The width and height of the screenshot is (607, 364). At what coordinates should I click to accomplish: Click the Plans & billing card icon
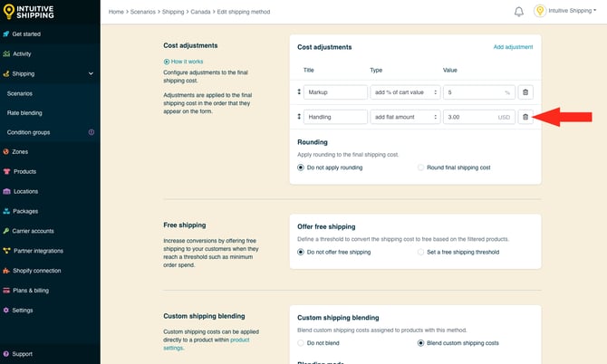point(6,291)
